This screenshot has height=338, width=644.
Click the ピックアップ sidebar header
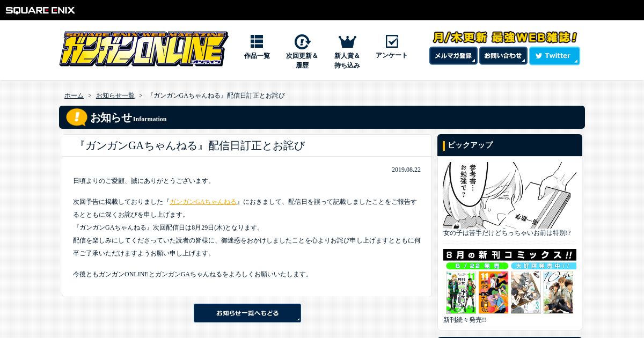coord(510,145)
